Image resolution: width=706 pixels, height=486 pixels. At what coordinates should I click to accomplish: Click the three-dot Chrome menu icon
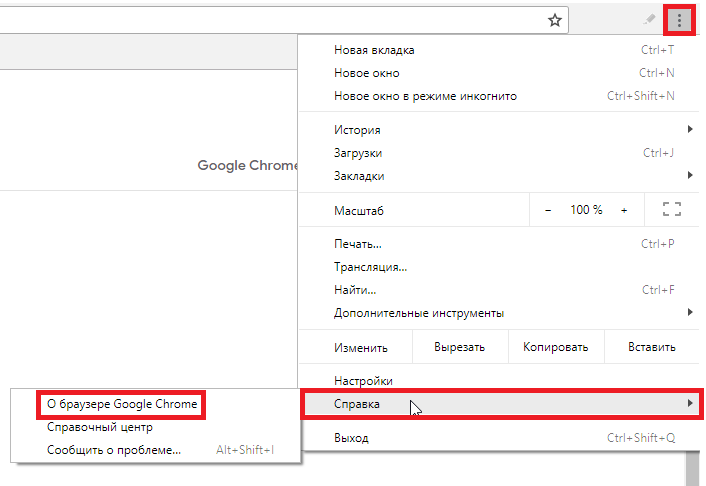[x=680, y=19]
